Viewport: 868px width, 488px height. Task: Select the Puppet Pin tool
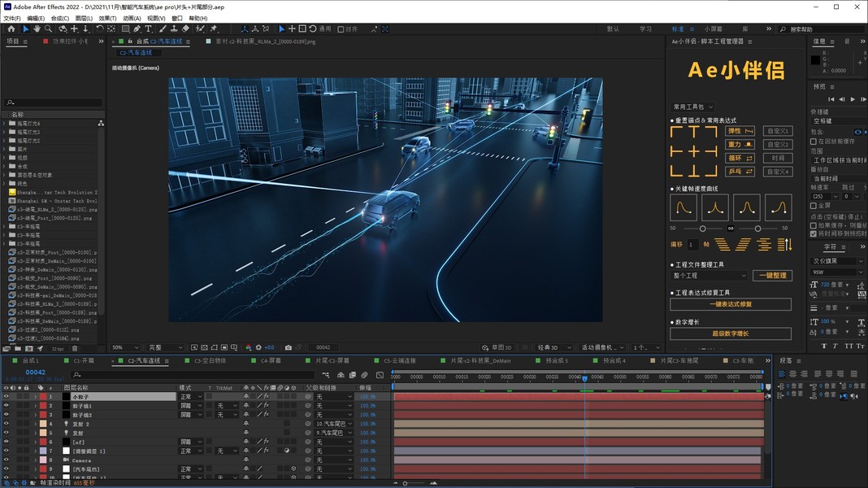tap(213, 29)
